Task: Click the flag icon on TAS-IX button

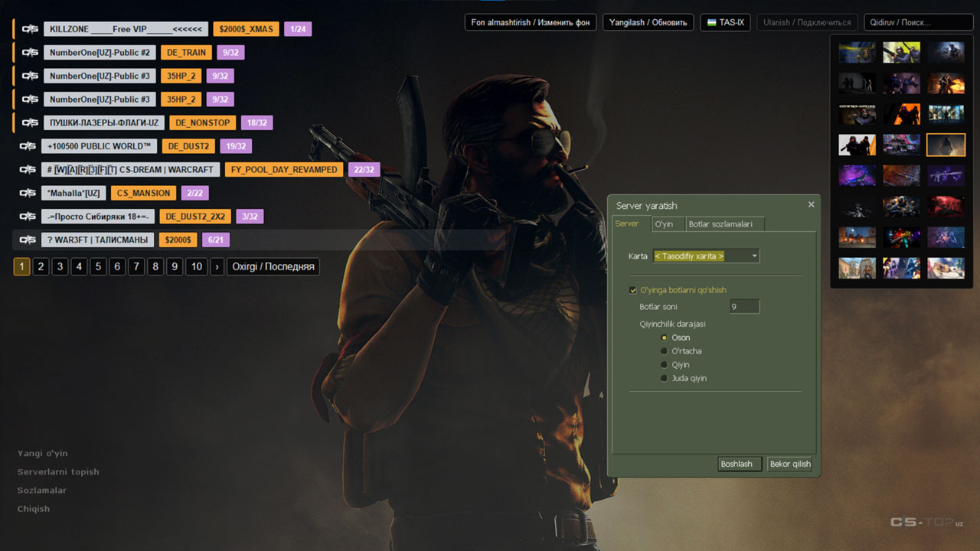Action: click(x=711, y=23)
